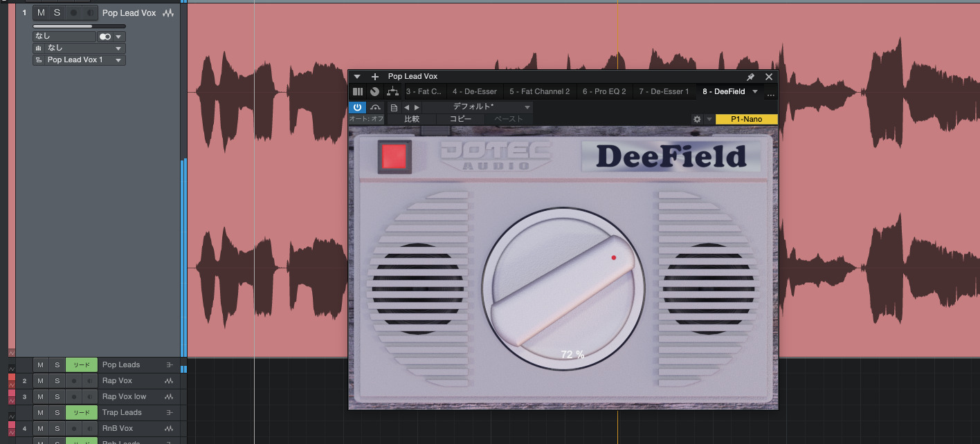Toggle monitor on Pop Lead Vox track

(90, 13)
